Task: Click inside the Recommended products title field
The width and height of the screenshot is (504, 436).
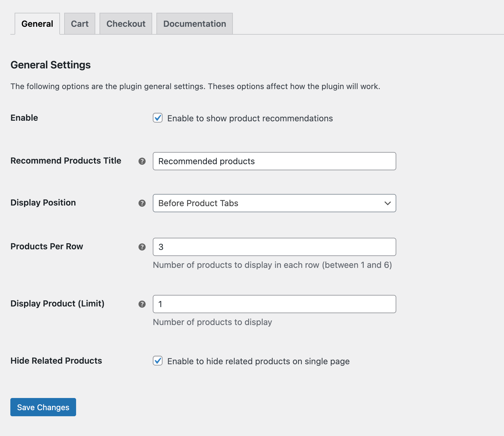Action: coord(274,161)
